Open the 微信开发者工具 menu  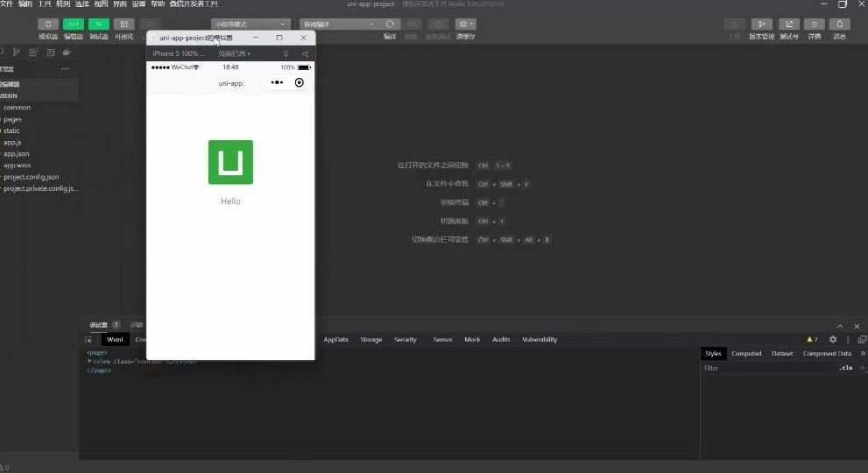[194, 4]
